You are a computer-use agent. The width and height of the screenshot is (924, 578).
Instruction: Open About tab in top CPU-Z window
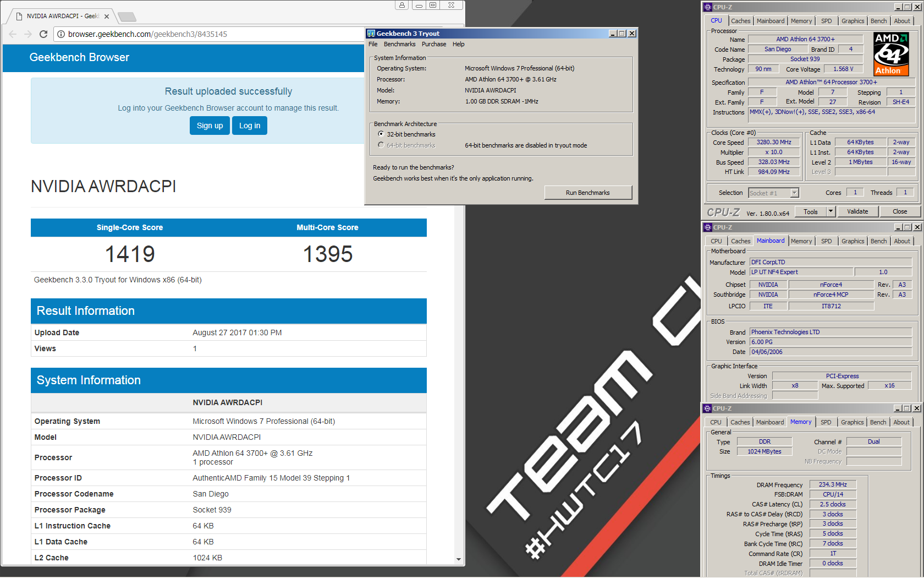click(x=902, y=21)
